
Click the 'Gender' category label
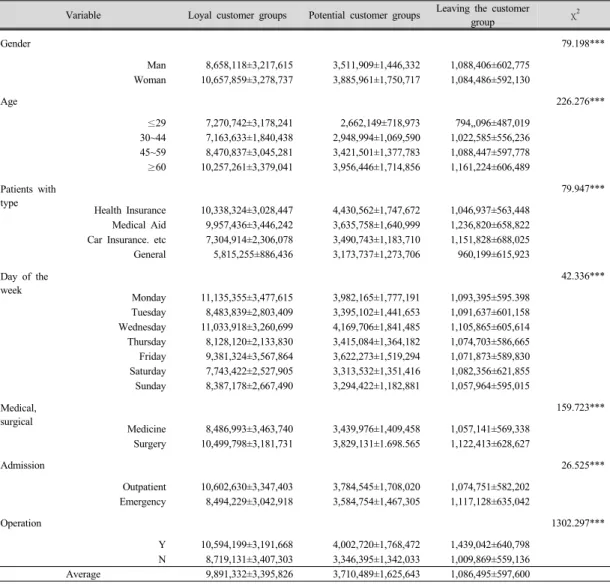click(x=15, y=43)
